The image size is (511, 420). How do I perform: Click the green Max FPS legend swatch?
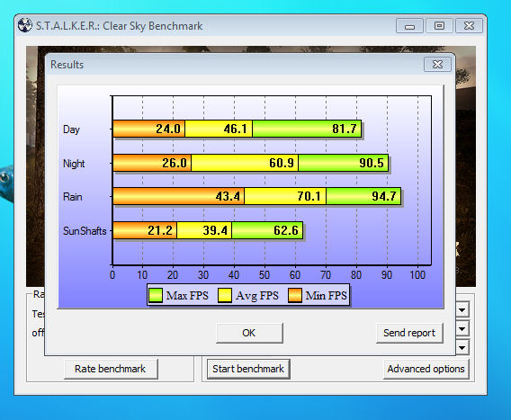[156, 295]
